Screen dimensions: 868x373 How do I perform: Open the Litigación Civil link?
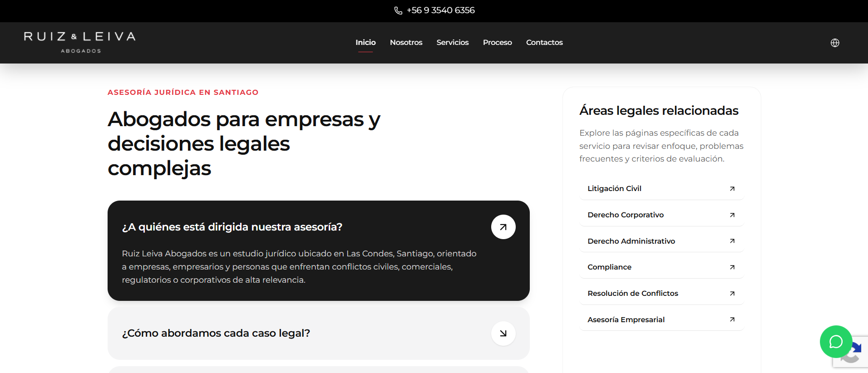point(661,189)
